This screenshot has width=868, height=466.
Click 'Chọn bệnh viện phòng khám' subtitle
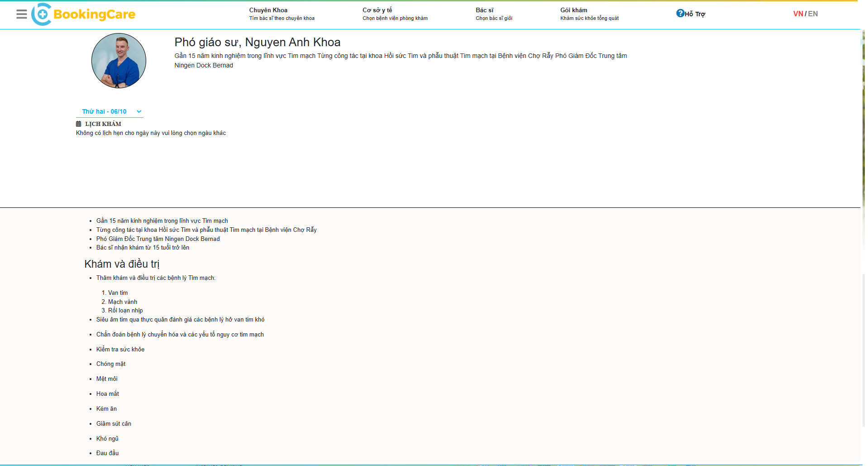coord(395,19)
